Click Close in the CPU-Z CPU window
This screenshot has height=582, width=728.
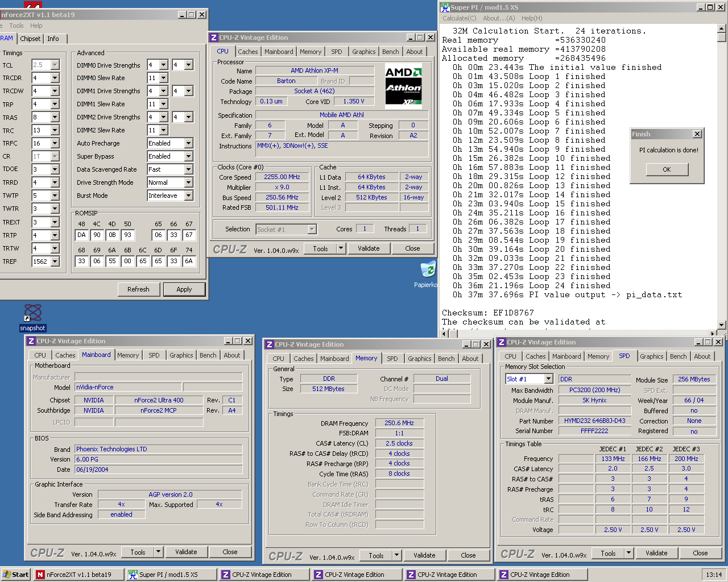tap(412, 248)
